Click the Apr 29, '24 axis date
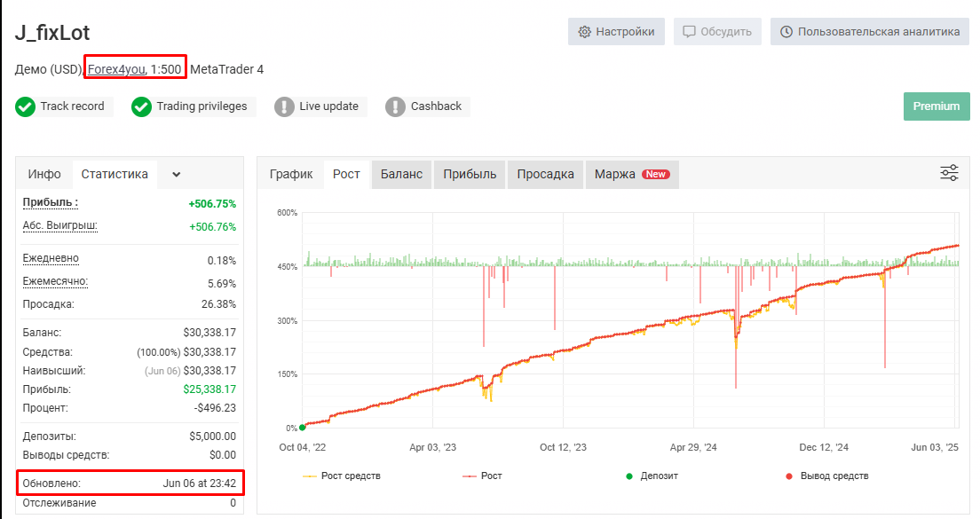980x519 pixels. [x=693, y=447]
